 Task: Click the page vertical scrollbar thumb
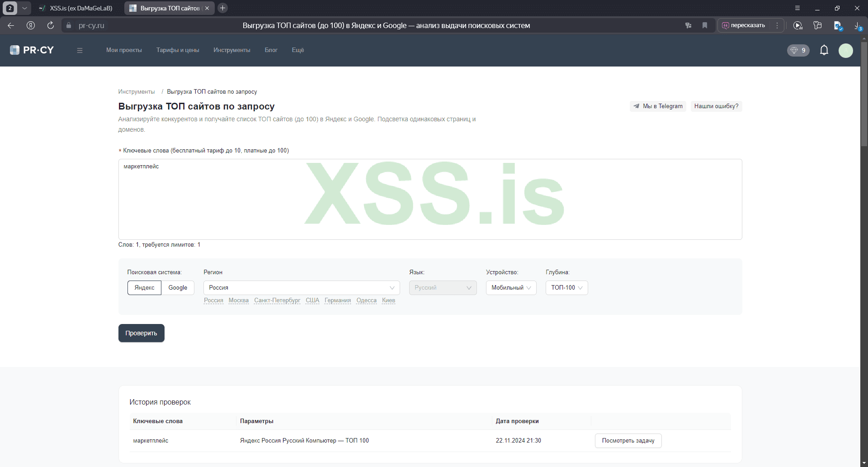coord(864,94)
